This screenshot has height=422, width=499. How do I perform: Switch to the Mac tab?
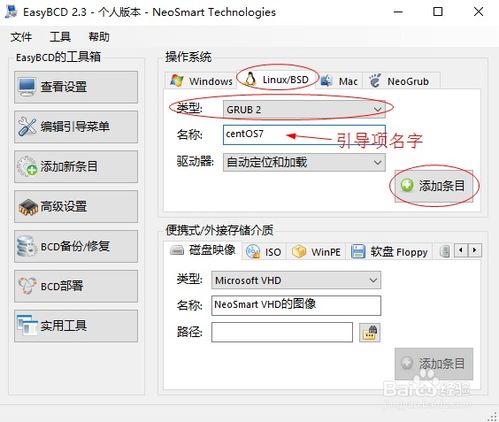coord(339,81)
